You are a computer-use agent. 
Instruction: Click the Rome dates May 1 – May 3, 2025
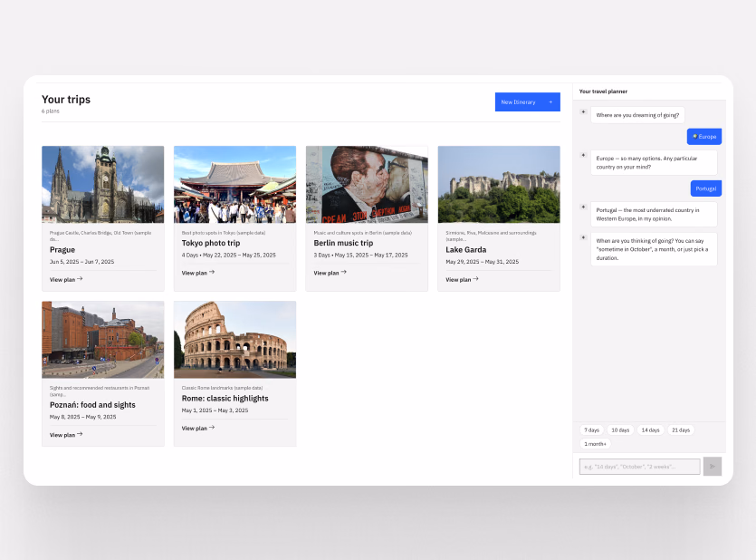215,410
